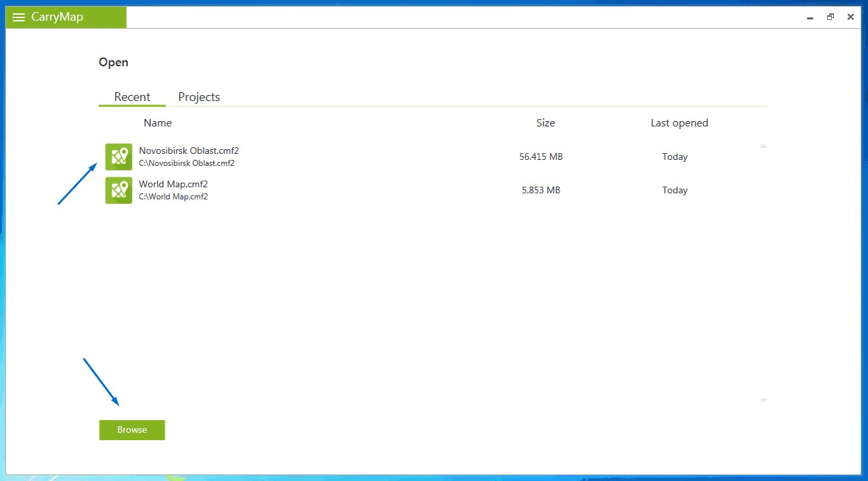Restore down the CarryMap window
The width and height of the screenshot is (868, 481).
click(x=831, y=17)
